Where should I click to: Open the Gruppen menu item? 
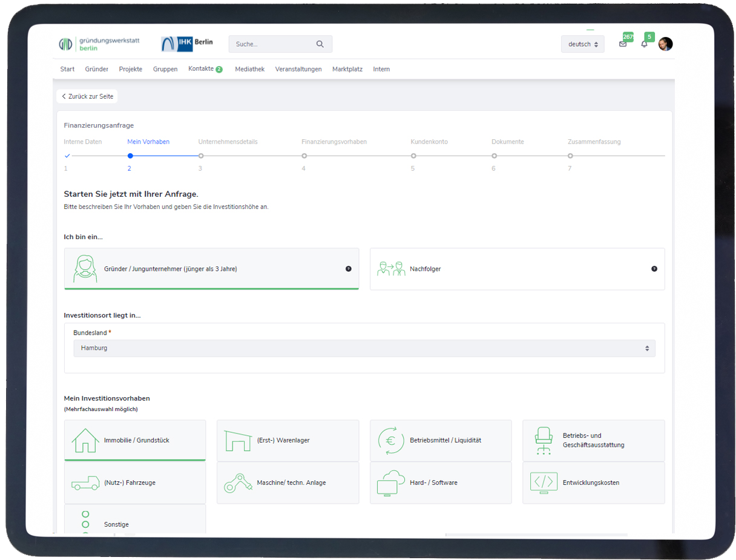pos(165,69)
